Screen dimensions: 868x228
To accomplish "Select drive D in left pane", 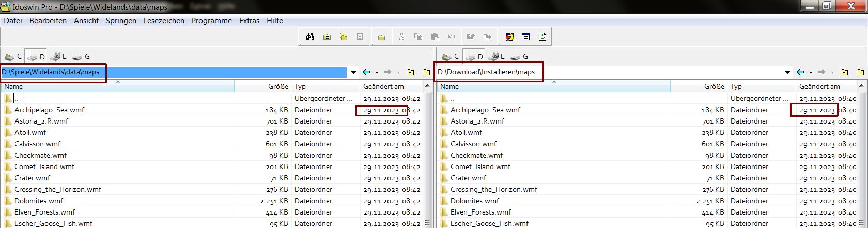I will coord(37,56).
